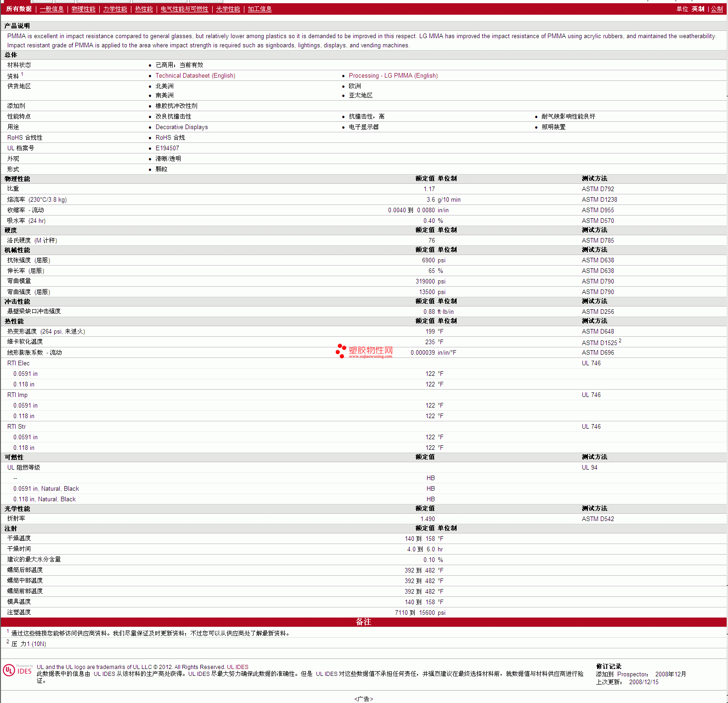
Task: Click the 备注 section header
Action: pyautogui.click(x=363, y=622)
